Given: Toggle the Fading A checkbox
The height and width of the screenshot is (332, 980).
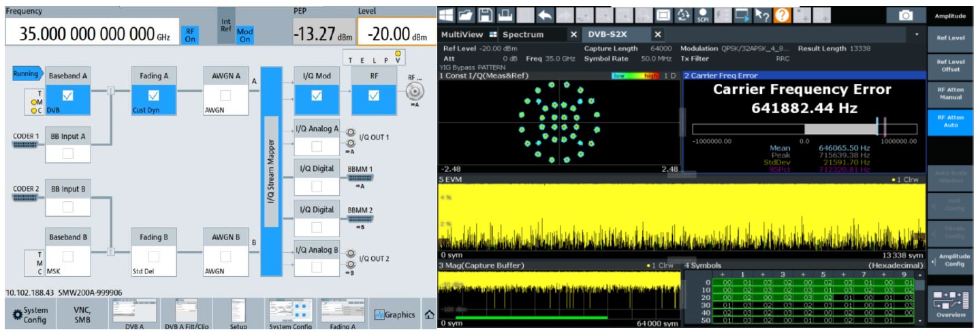Looking at the screenshot, I should pyautogui.click(x=153, y=95).
